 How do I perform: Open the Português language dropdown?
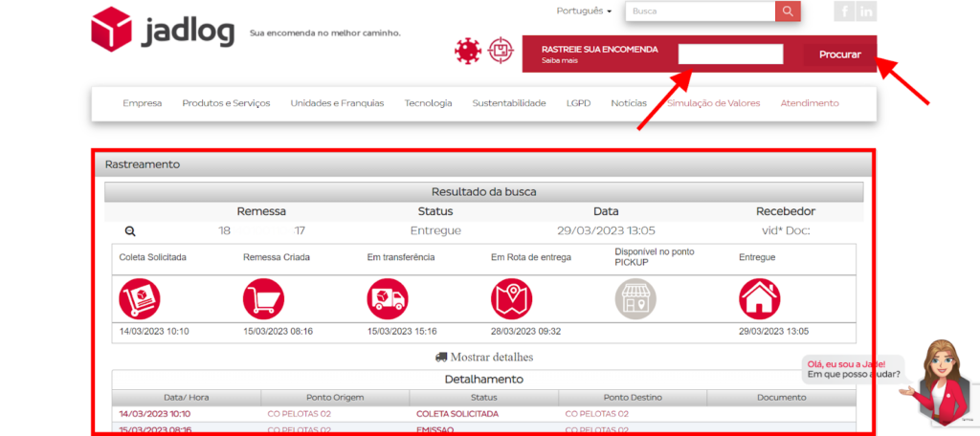pos(585,11)
